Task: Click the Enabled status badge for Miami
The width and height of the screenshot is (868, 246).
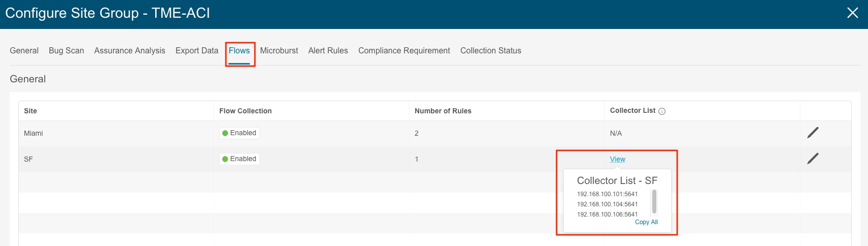Action: pyautogui.click(x=240, y=133)
